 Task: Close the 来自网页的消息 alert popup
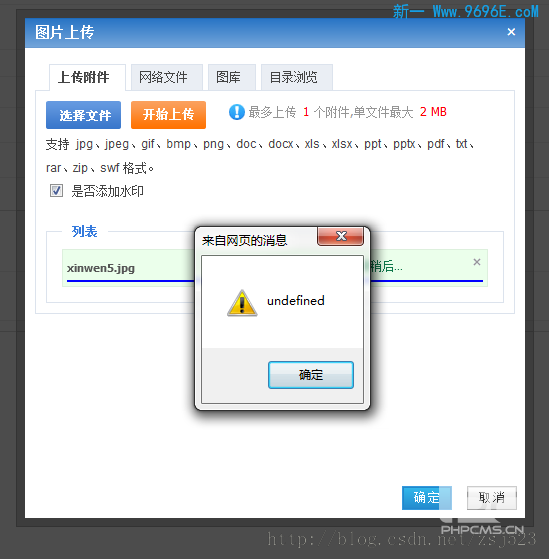(340, 236)
